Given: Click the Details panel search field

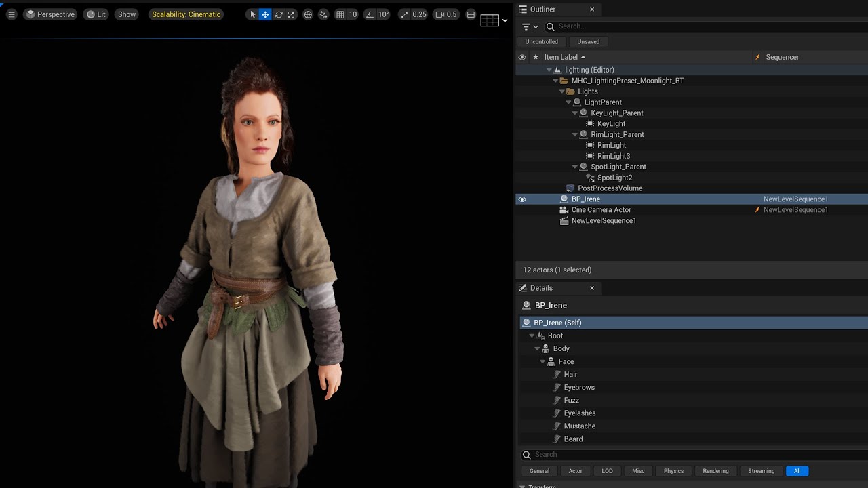Looking at the screenshot, I should click(694, 455).
